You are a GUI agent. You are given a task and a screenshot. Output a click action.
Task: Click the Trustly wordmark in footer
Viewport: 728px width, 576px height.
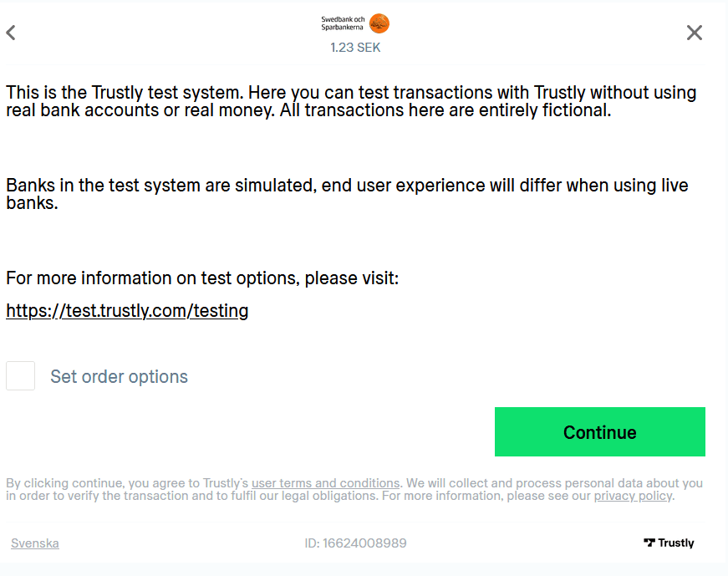[x=675, y=543]
